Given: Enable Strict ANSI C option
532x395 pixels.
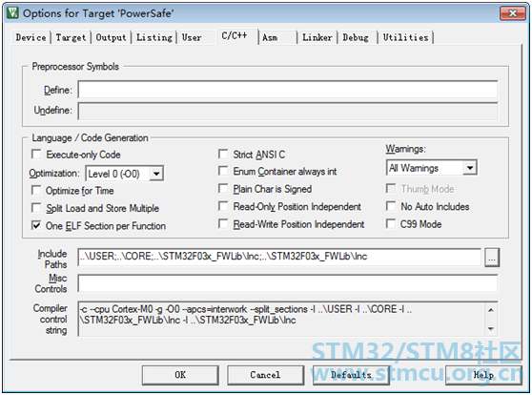Looking at the screenshot, I should click(x=223, y=155).
